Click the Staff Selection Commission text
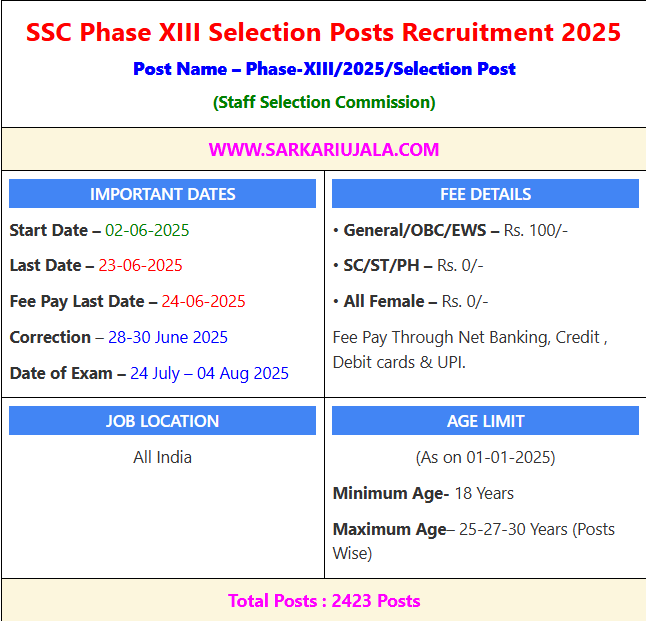The height and width of the screenshot is (621, 646). pos(324,102)
